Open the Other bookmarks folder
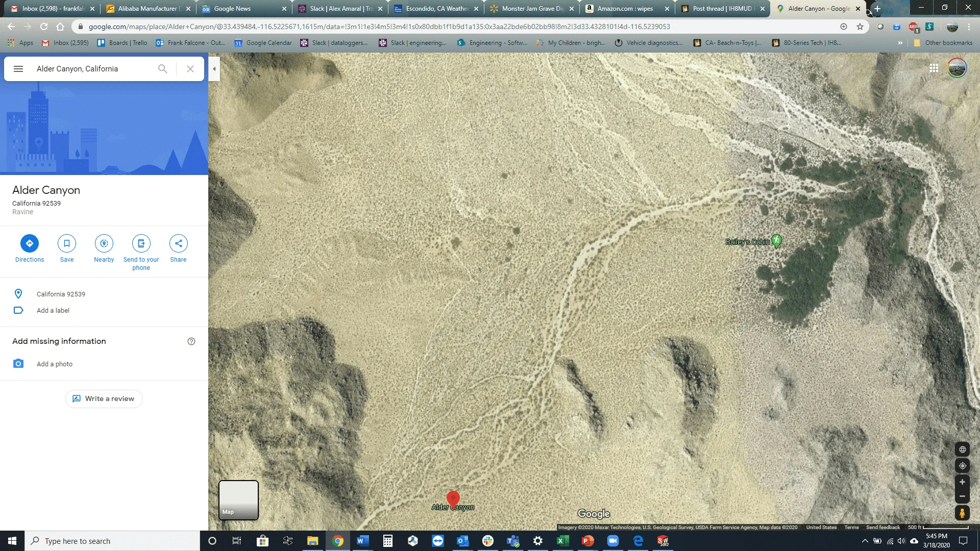The width and height of the screenshot is (980, 551). [x=943, y=43]
